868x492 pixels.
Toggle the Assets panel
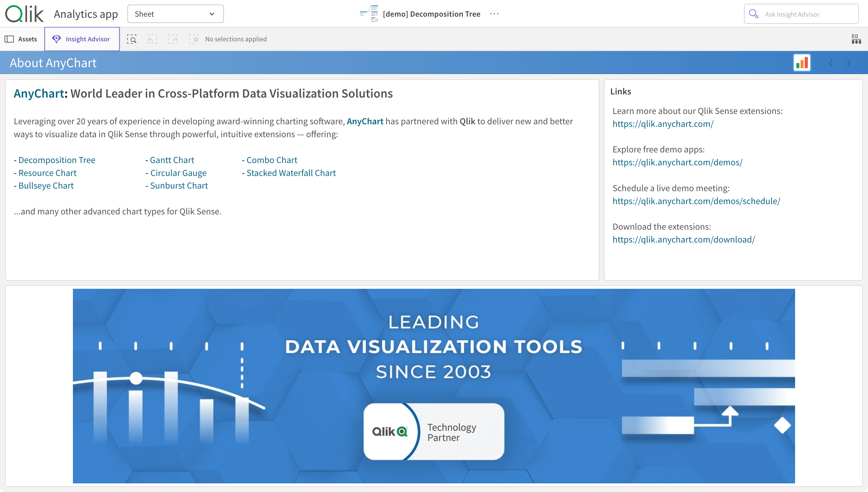[21, 39]
